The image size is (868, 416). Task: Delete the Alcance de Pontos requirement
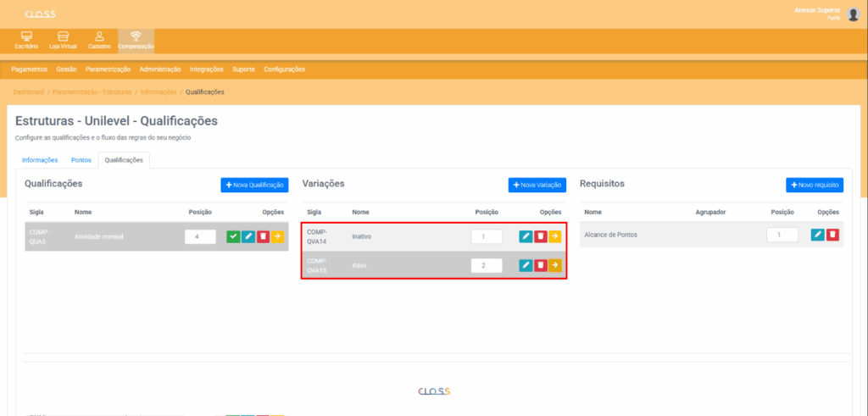tap(832, 235)
